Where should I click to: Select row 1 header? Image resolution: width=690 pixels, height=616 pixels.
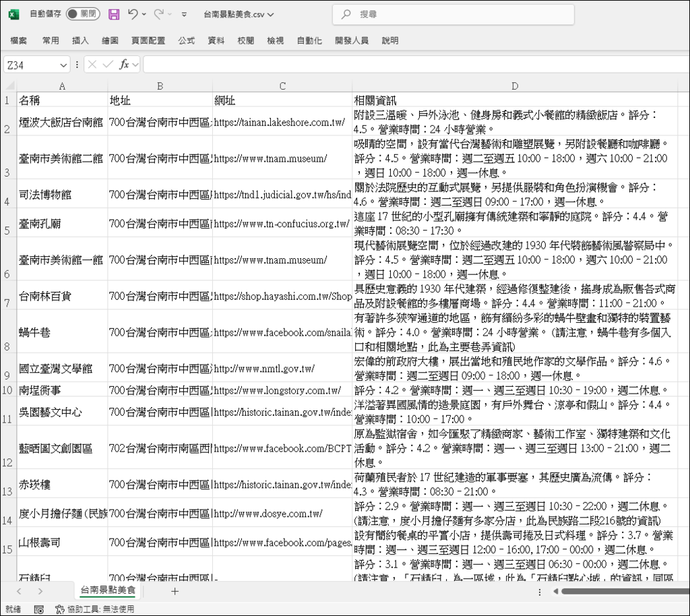[7, 100]
